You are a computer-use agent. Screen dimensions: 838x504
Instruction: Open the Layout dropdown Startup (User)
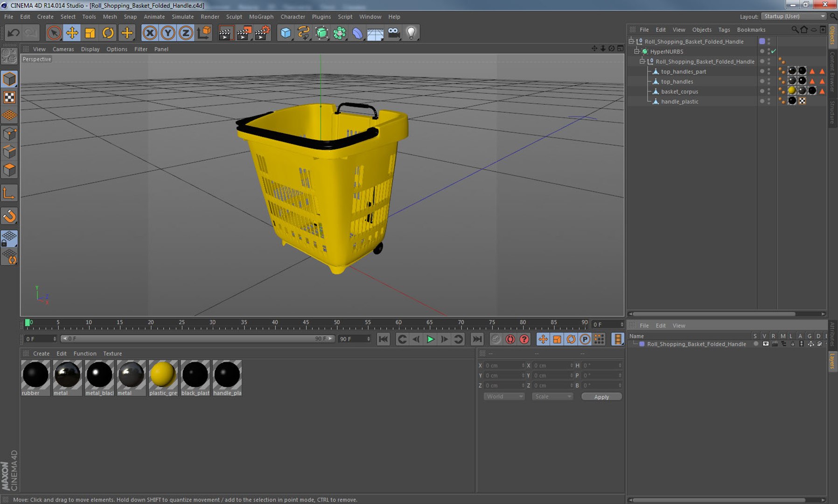tap(794, 16)
